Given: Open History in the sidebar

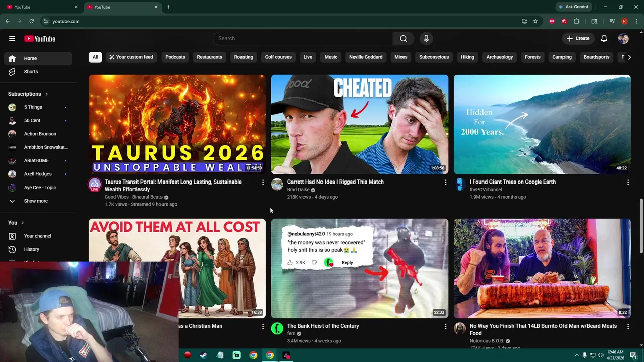Looking at the screenshot, I should (x=38, y=249).
